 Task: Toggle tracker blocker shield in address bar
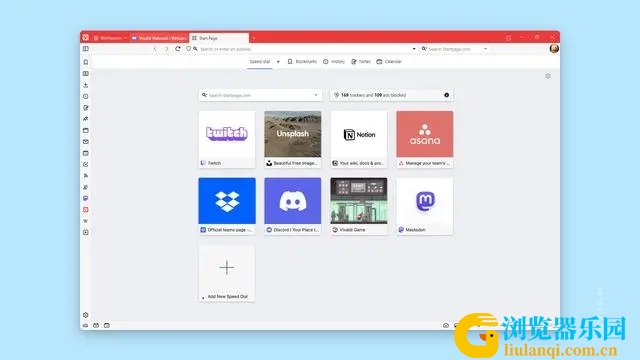pyautogui.click(x=189, y=49)
